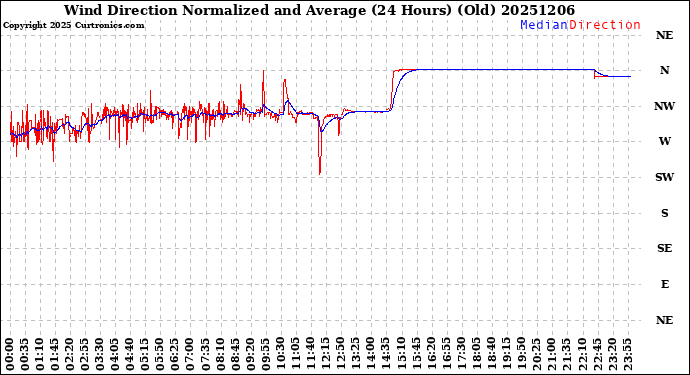Click the 11:40 time label
The image size is (690, 375).
click(311, 354)
